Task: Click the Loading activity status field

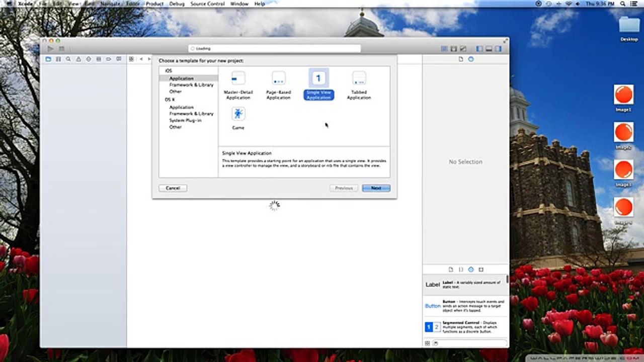Action: point(275,49)
